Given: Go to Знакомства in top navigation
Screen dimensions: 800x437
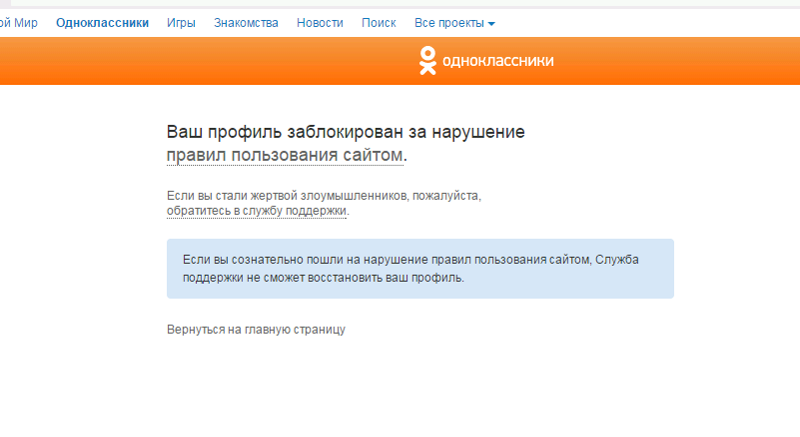Looking at the screenshot, I should [x=246, y=23].
